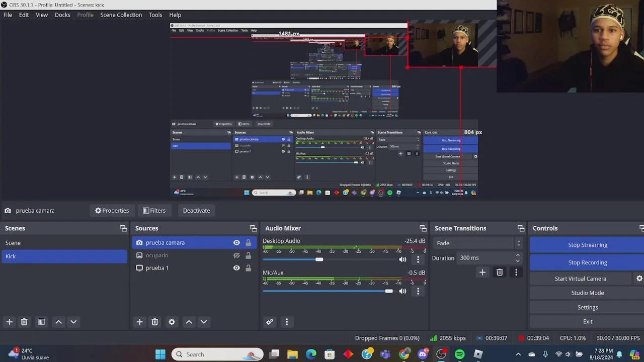The height and width of the screenshot is (362, 644).
Task: Toggle lock on prueba 1 source
Action: [x=248, y=268]
